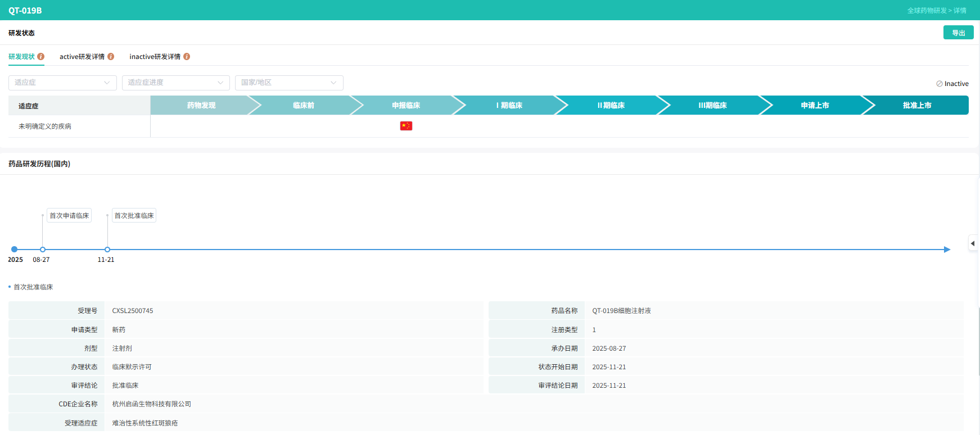Click info icon beside 研发现状 tab
The height and width of the screenshot is (435, 980).
pyautogui.click(x=40, y=57)
